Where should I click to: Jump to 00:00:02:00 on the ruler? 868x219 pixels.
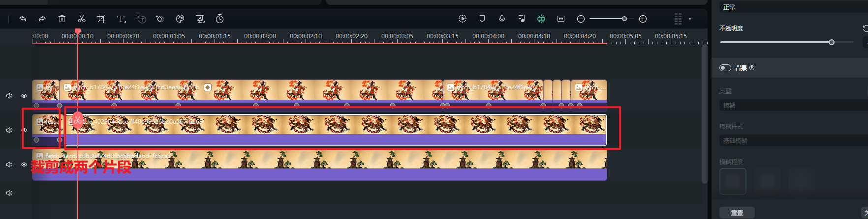pos(260,36)
